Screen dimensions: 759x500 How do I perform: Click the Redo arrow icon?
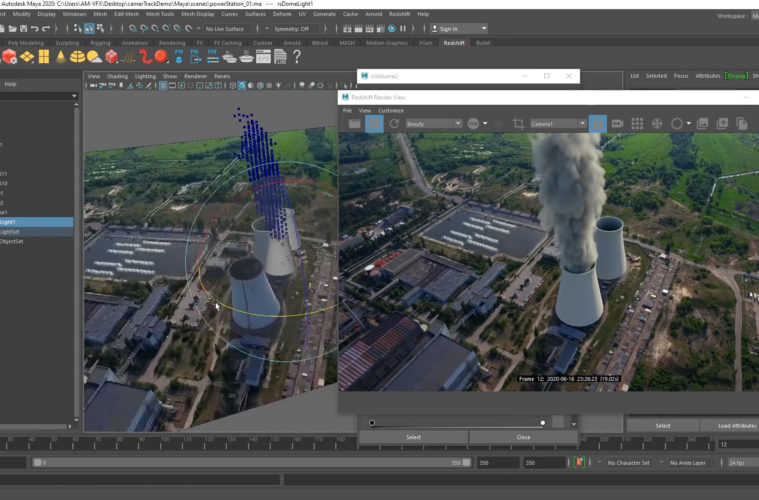point(46,29)
